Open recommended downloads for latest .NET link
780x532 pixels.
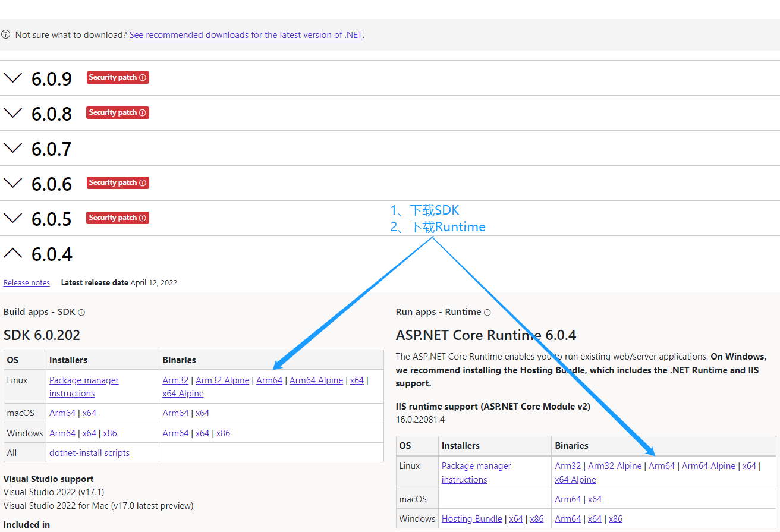pyautogui.click(x=246, y=35)
